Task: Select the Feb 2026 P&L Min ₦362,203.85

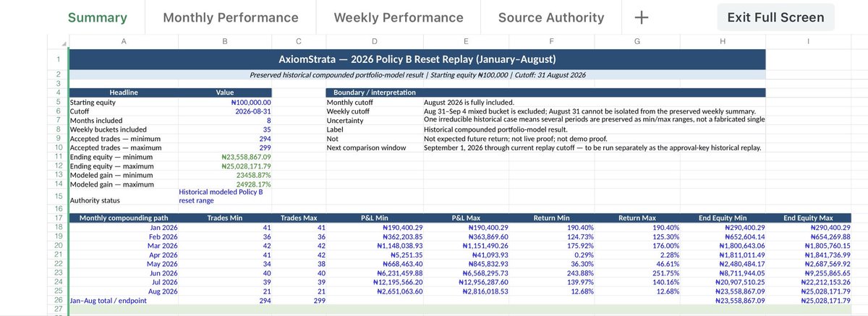Action: pyautogui.click(x=374, y=236)
